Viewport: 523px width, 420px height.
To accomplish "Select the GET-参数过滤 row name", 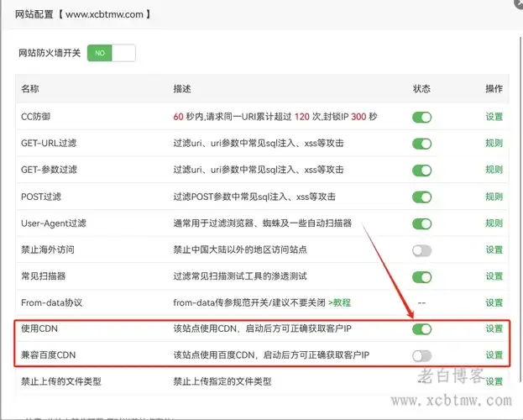I will [49, 170].
